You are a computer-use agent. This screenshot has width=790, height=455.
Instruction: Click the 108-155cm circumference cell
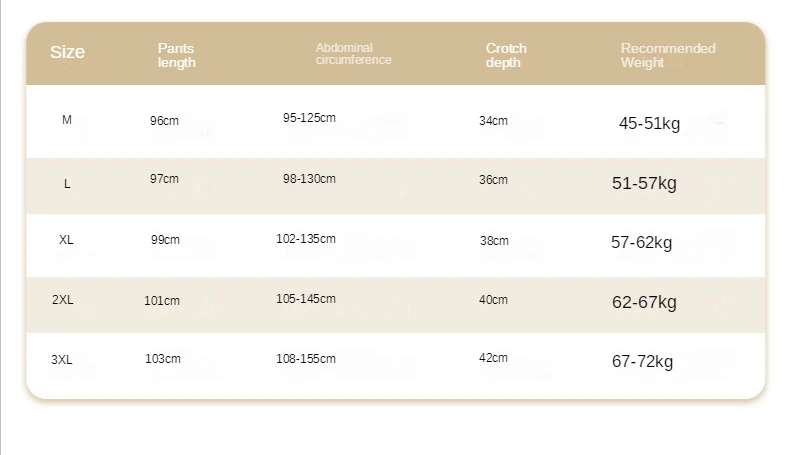[x=306, y=359]
